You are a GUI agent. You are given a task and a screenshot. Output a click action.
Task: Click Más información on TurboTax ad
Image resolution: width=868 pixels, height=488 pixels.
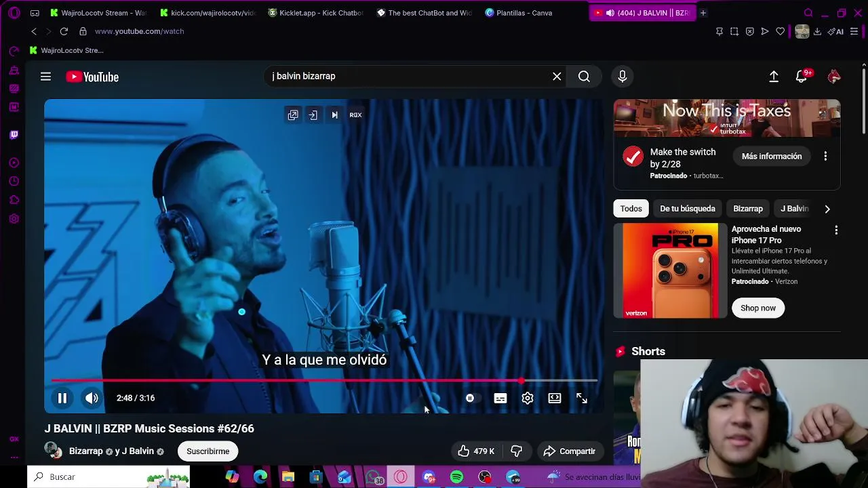(x=772, y=157)
